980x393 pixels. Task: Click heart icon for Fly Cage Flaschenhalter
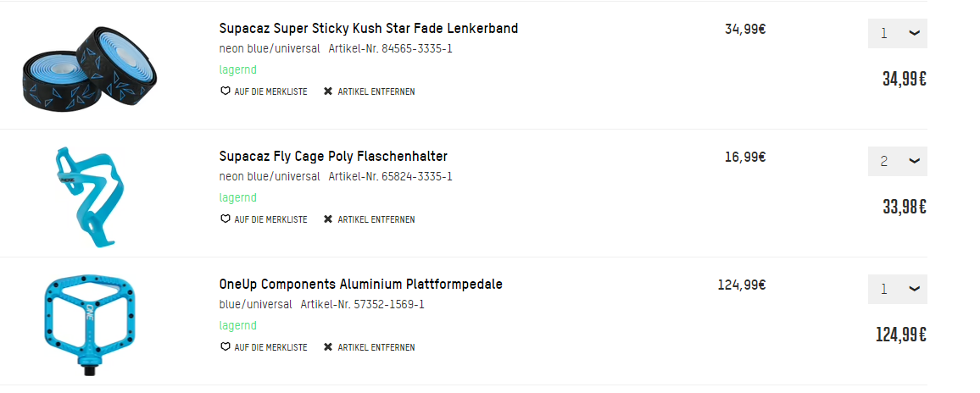(x=225, y=219)
